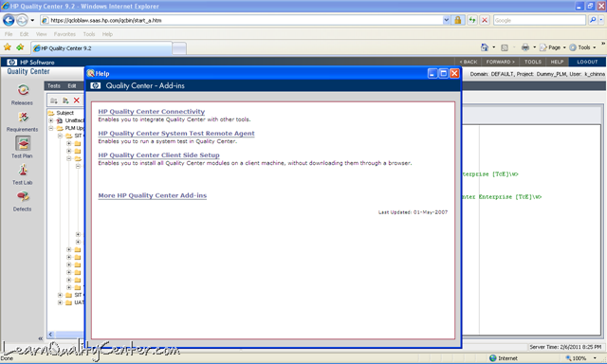Open the Test Lab module icon

[x=23, y=170]
